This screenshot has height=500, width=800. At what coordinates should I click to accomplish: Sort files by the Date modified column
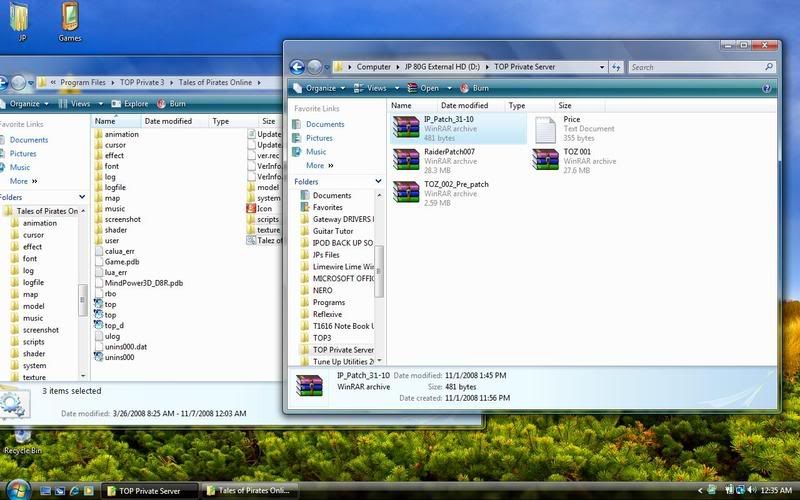(x=464, y=105)
